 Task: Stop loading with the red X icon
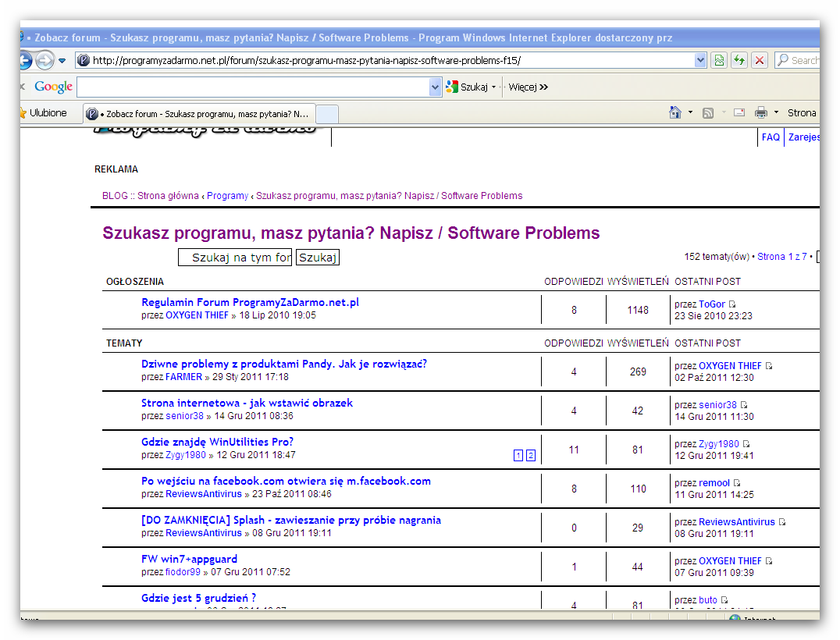click(759, 61)
